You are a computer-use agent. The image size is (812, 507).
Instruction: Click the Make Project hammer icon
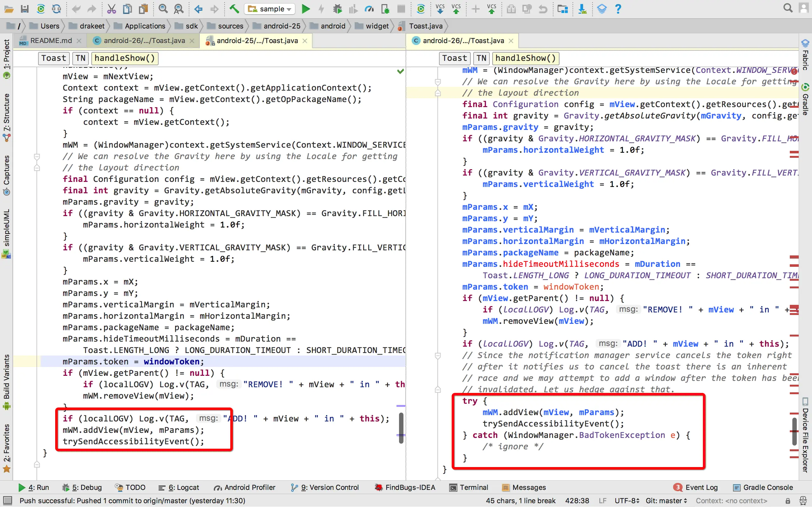[x=234, y=9]
